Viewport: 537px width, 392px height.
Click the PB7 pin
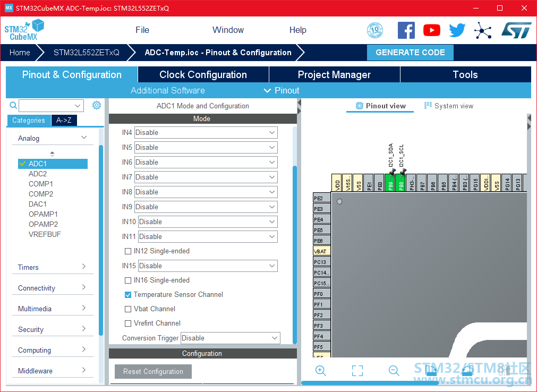(422, 183)
